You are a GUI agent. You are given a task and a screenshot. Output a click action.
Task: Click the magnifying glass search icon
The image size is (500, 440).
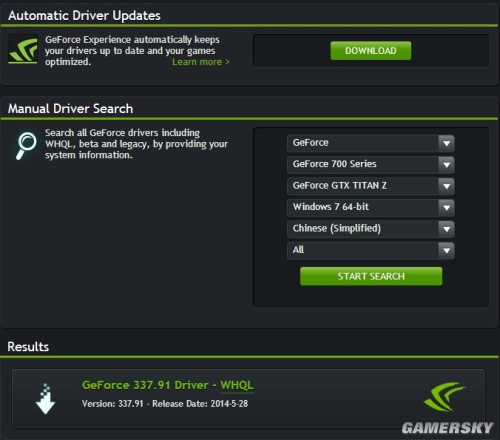(26, 146)
